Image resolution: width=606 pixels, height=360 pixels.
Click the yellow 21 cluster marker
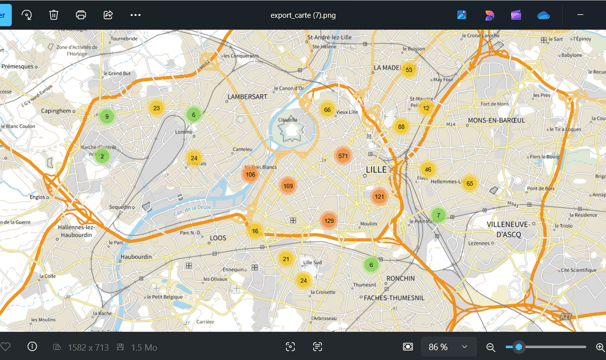pyautogui.click(x=286, y=259)
